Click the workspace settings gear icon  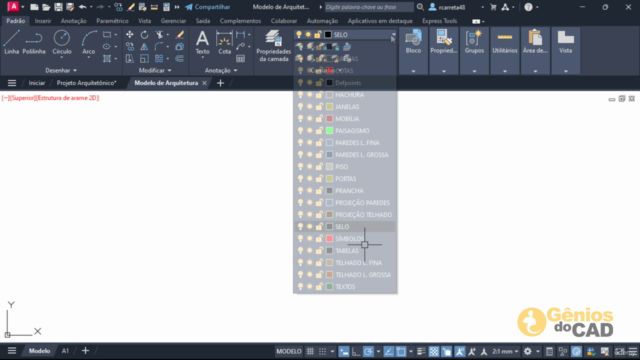click(528, 351)
